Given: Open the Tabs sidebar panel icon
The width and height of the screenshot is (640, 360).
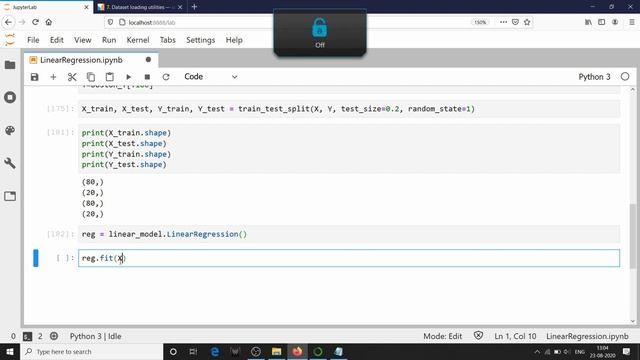Looking at the screenshot, I should (10, 196).
